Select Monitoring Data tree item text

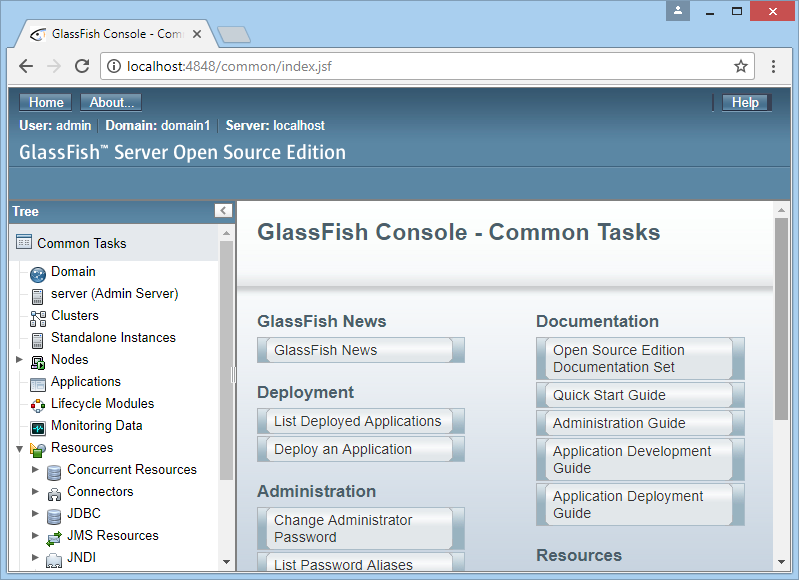tap(96, 425)
